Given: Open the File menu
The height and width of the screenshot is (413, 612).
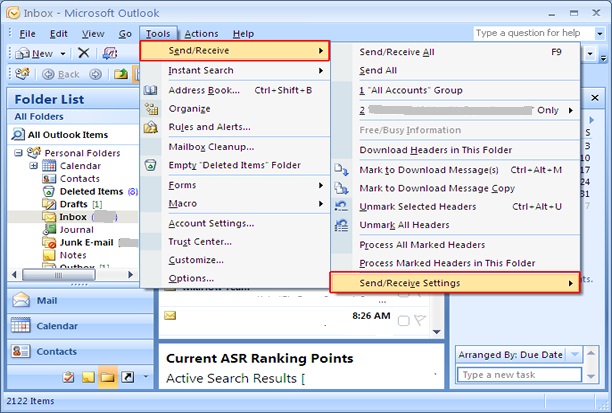Looking at the screenshot, I should pos(27,34).
